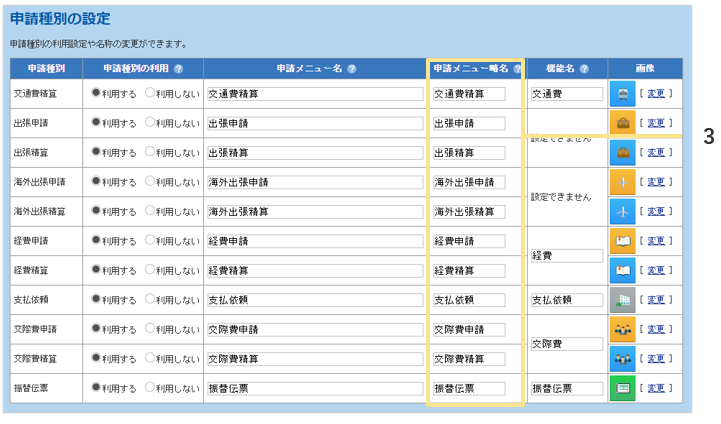Select 利用する for 経費精算 row
This screenshot has width=721, height=424.
tap(96, 270)
